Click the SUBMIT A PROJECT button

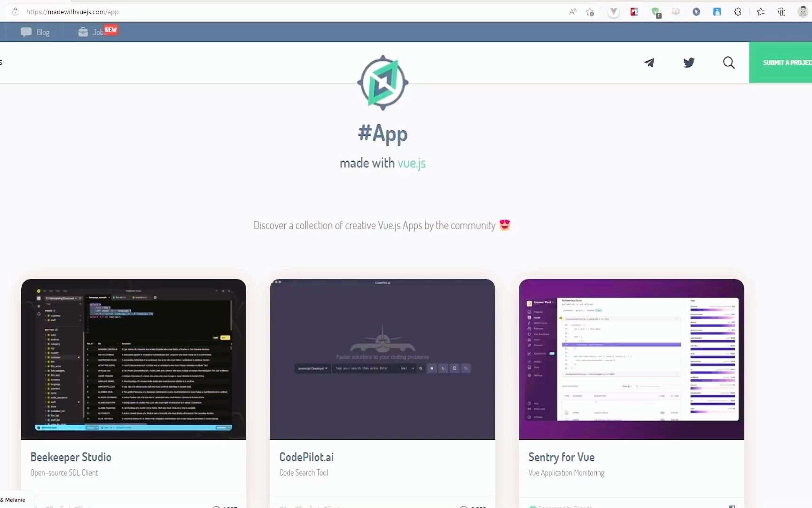(x=781, y=63)
